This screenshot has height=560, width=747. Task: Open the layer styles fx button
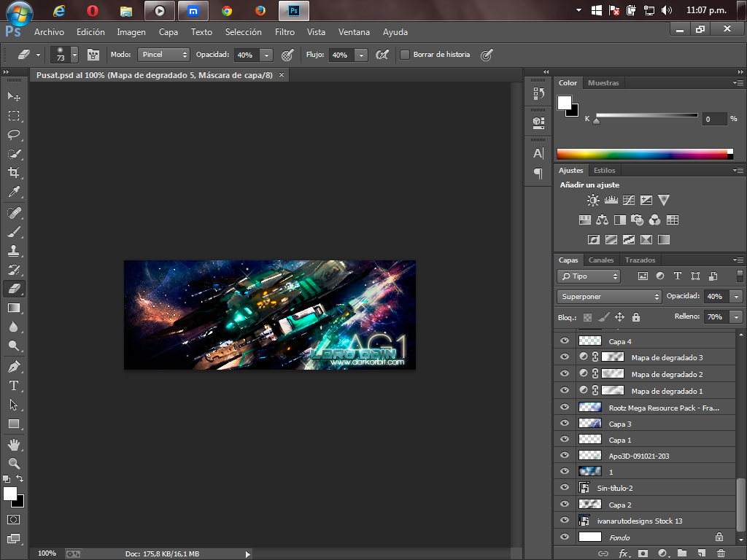pyautogui.click(x=623, y=553)
